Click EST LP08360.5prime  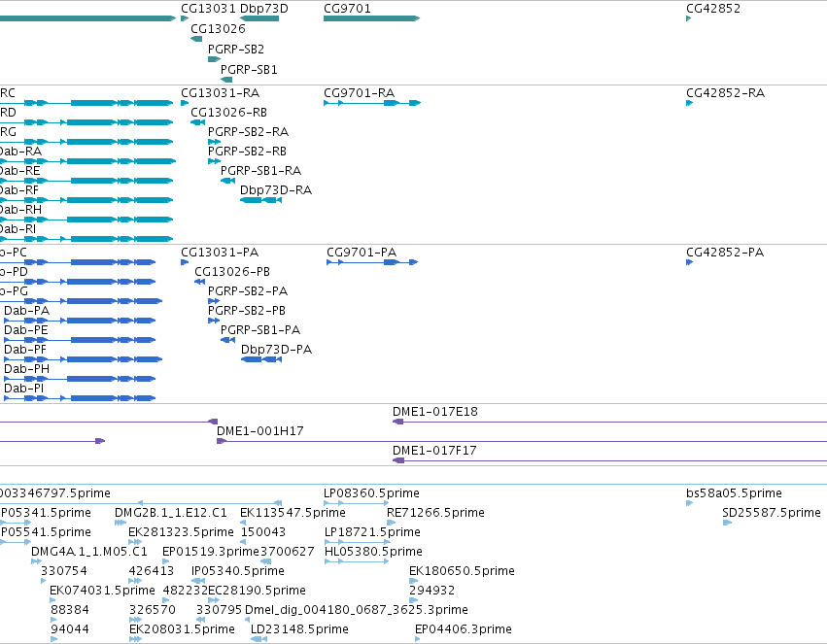(372, 493)
